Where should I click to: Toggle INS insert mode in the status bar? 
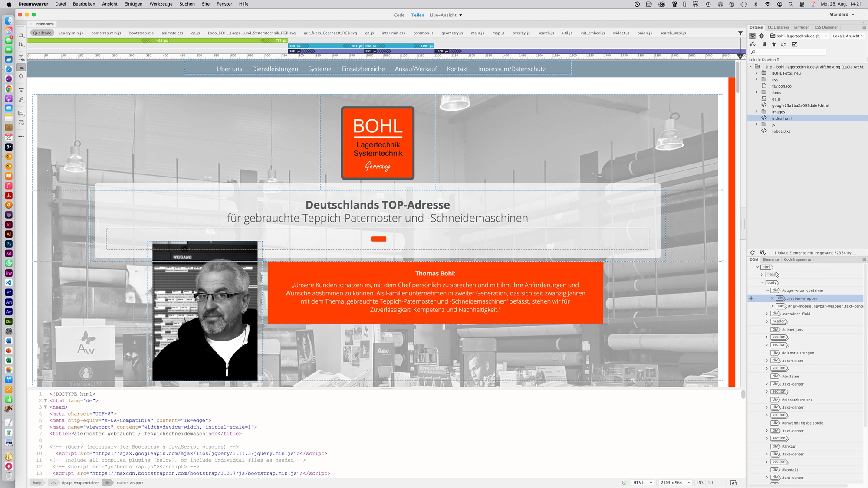click(x=700, y=482)
